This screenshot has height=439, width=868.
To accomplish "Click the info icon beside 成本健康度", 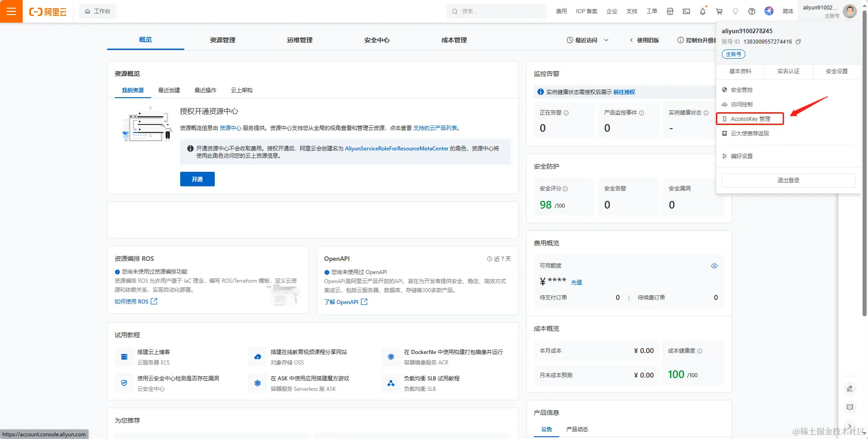I will pos(700,351).
